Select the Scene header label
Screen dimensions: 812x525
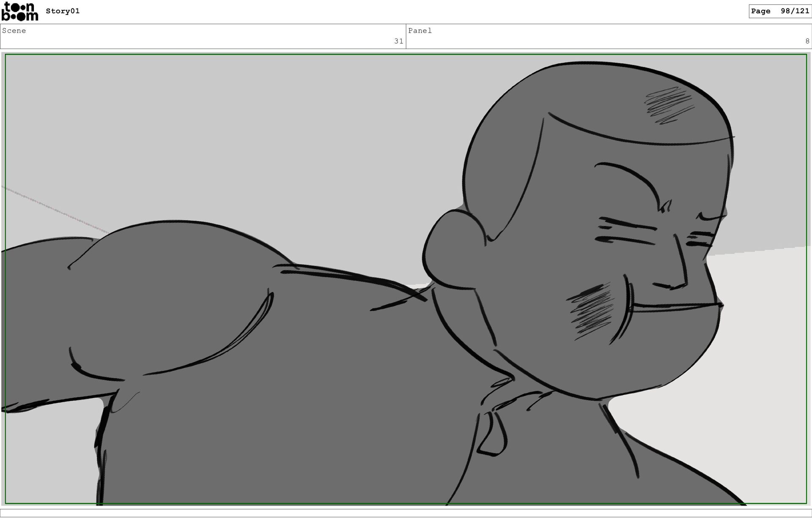coord(14,30)
